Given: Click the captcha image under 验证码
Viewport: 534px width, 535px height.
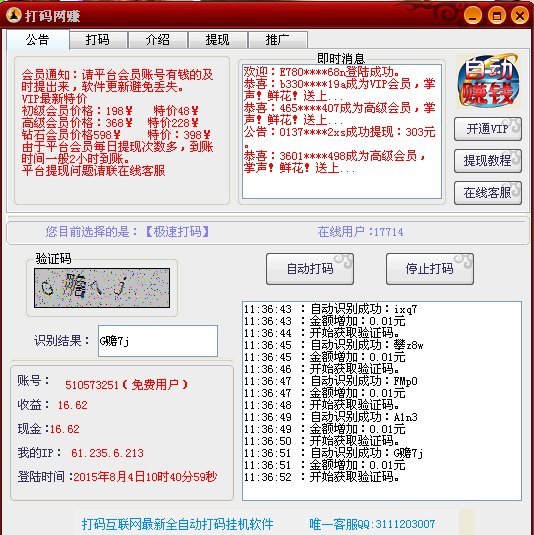Looking at the screenshot, I should point(102,288).
